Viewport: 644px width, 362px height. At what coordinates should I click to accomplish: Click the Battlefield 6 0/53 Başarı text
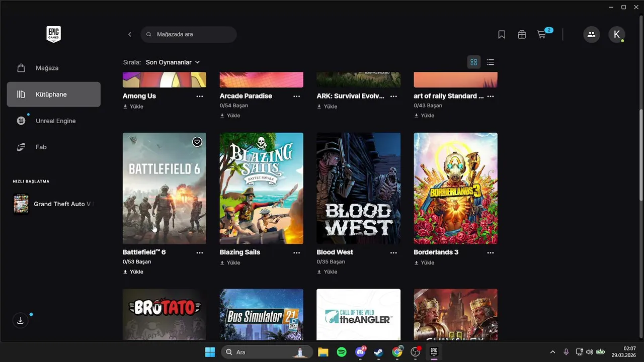[x=137, y=262]
